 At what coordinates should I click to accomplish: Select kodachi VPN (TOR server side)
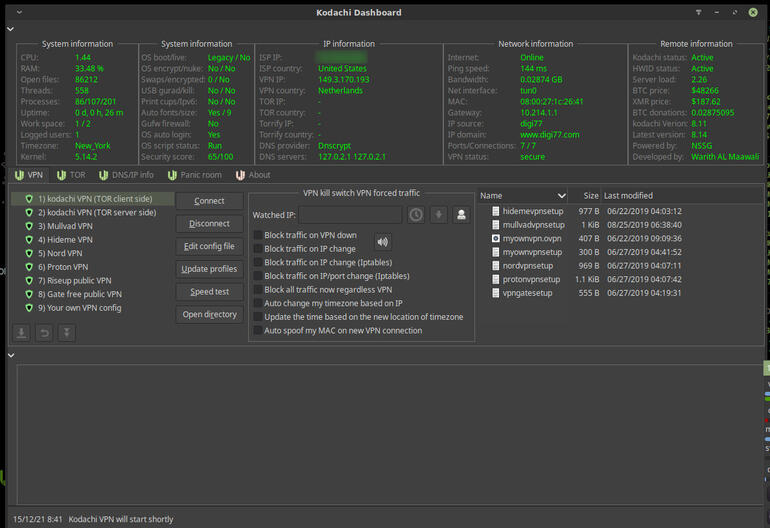click(92, 212)
